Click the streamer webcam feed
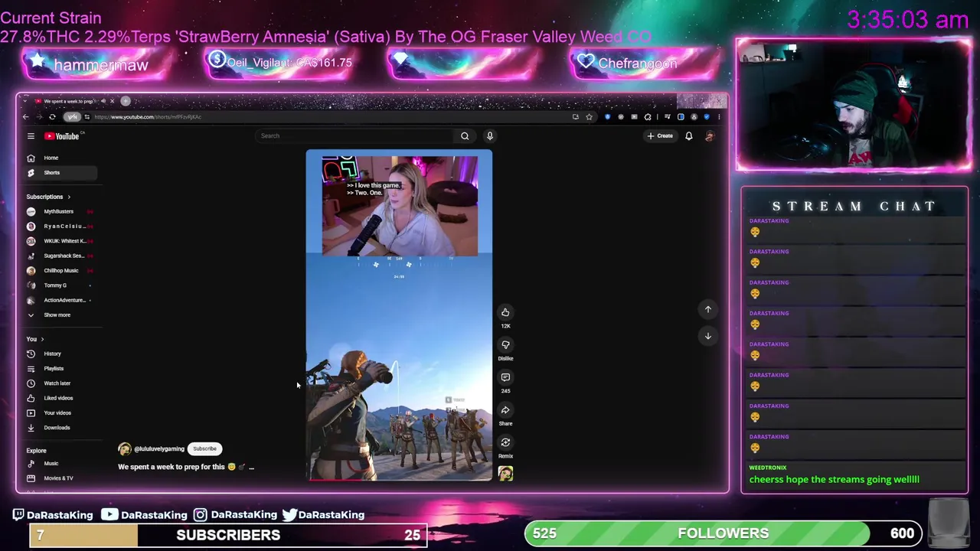Image resolution: width=980 pixels, height=551 pixels. pyautogui.click(x=854, y=105)
